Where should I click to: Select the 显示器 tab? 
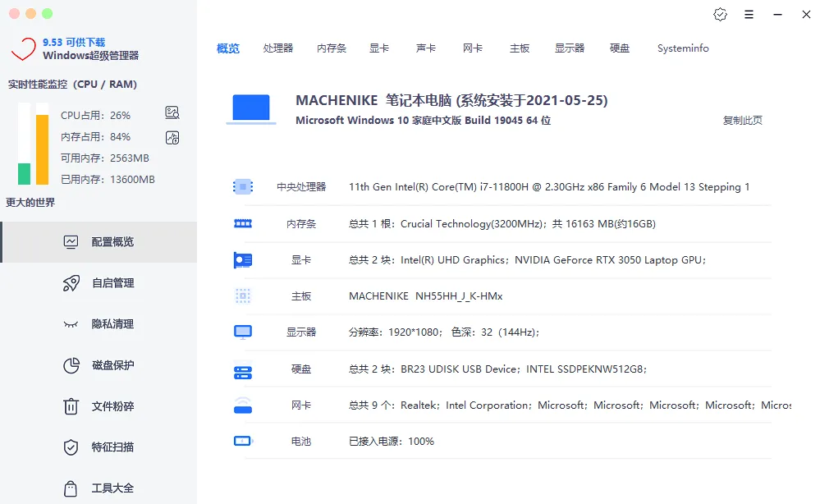(570, 48)
